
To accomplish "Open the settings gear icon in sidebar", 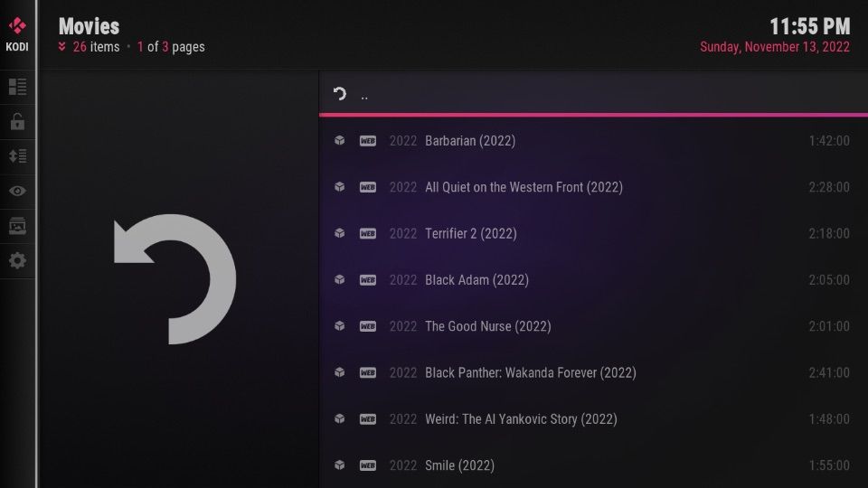I will pos(17,260).
